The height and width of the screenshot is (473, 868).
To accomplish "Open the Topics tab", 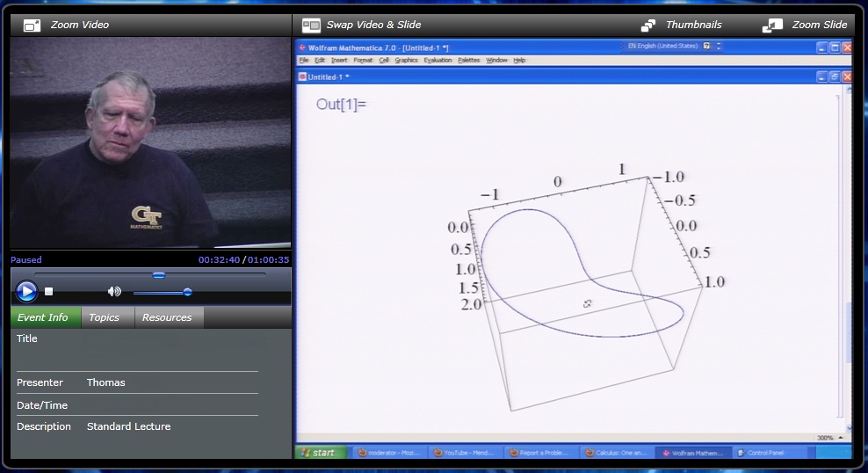I will click(x=107, y=317).
